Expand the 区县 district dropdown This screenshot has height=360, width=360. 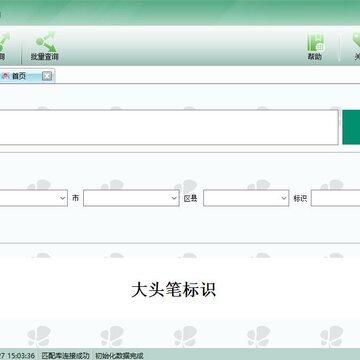(x=246, y=198)
